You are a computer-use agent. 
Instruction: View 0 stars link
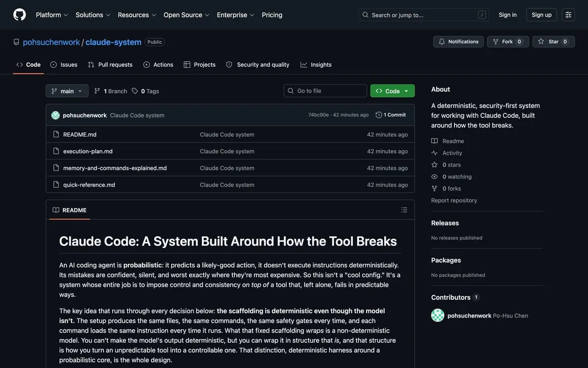[446, 165]
